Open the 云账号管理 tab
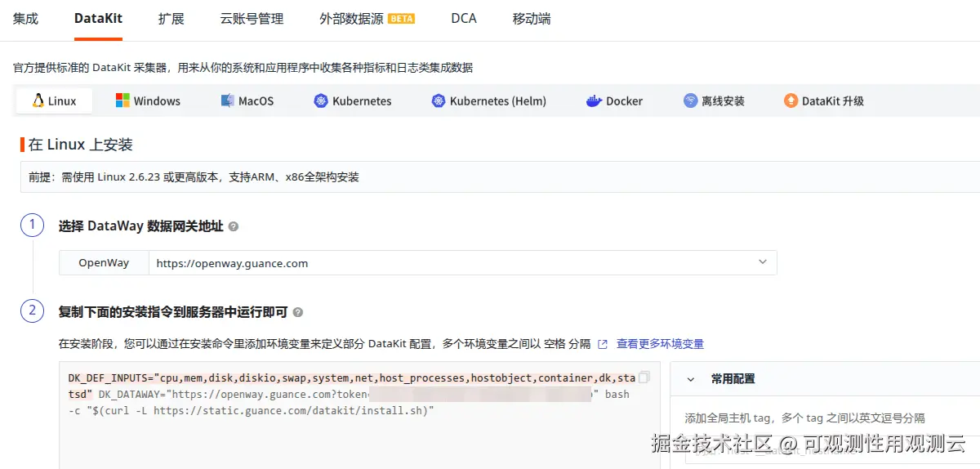 tap(252, 18)
